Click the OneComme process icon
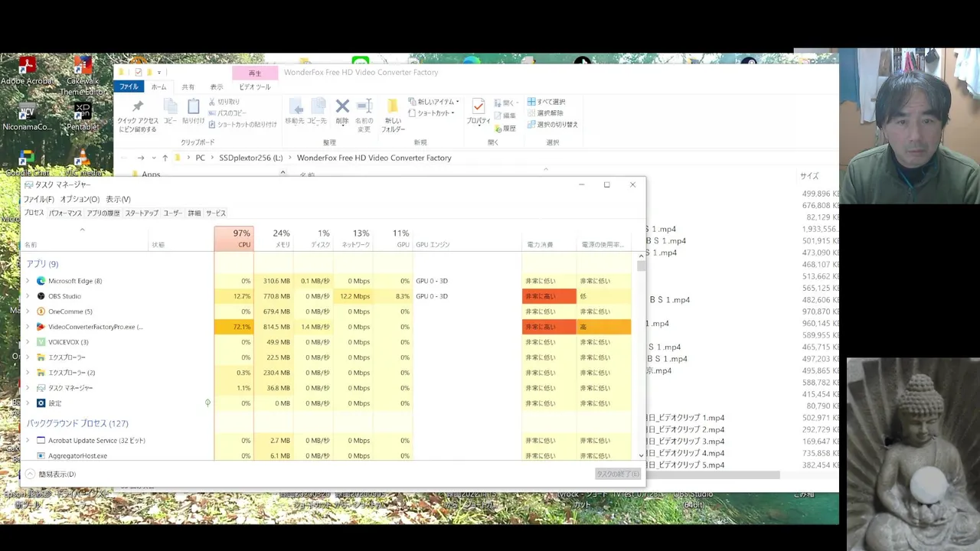This screenshot has width=980, height=551. [x=41, y=311]
